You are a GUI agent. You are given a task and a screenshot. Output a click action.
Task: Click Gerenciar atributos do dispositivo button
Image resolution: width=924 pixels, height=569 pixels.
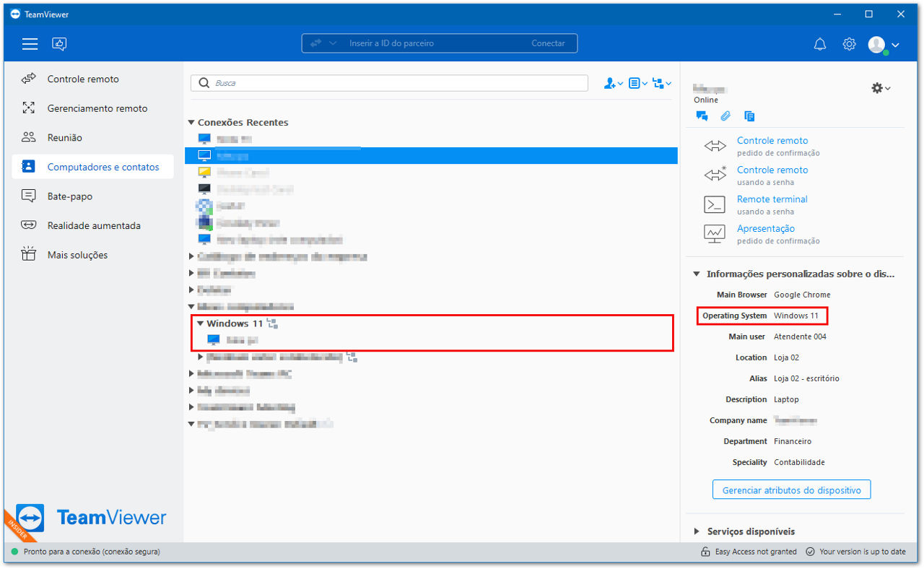[792, 490]
